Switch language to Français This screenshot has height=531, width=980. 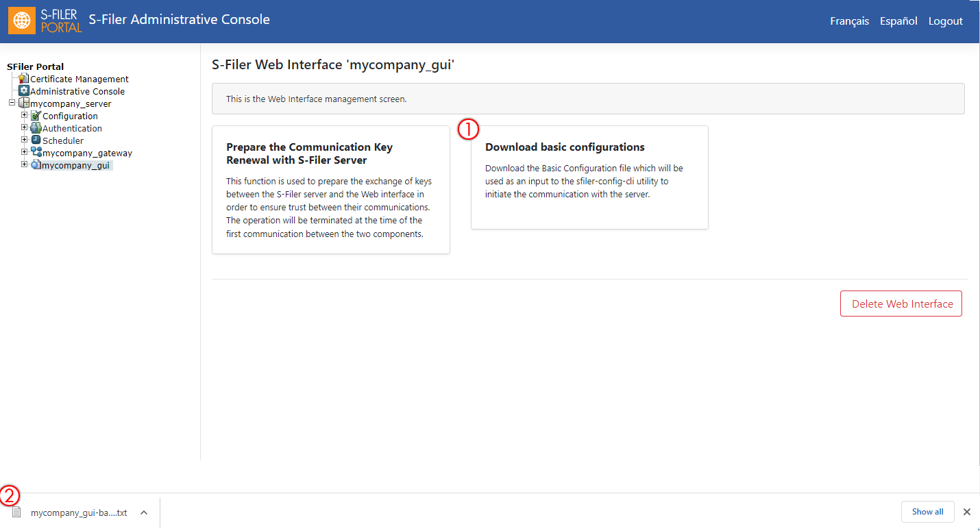[849, 21]
